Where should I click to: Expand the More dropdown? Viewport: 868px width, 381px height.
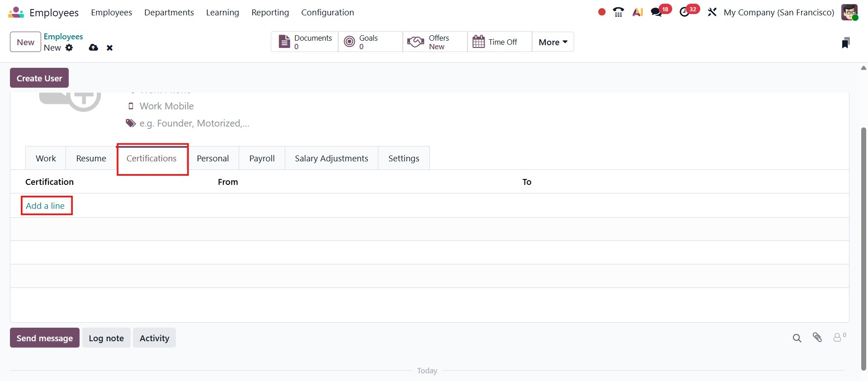(x=553, y=42)
